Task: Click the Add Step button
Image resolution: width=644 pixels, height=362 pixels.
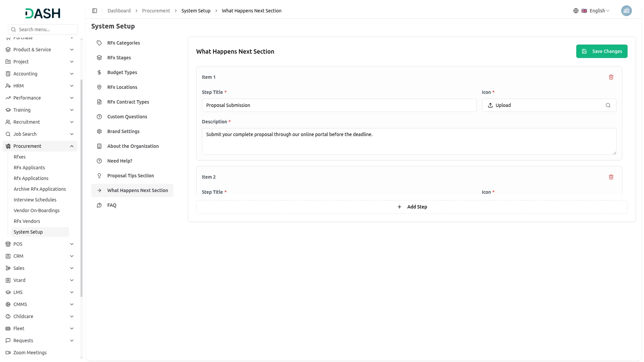Action: point(412,207)
